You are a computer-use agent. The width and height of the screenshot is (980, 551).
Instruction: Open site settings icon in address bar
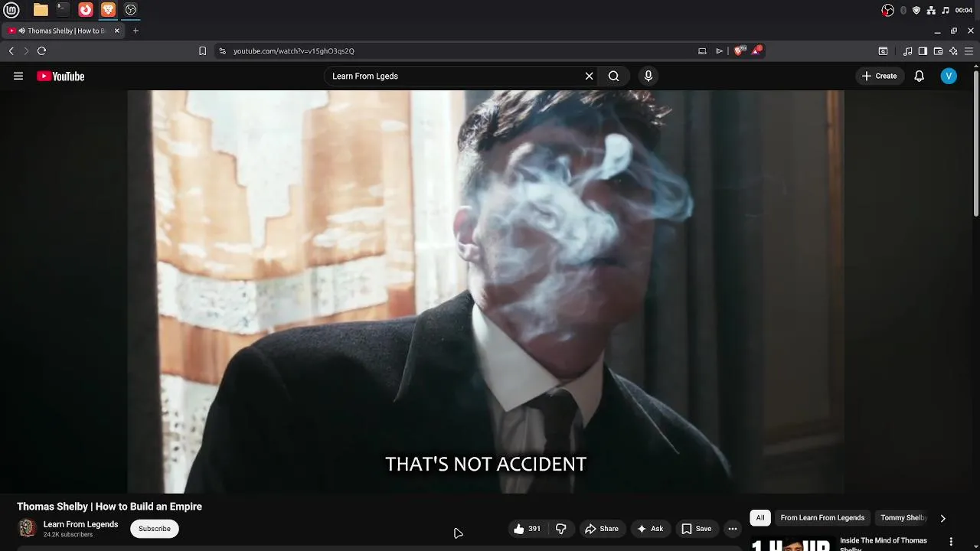pos(222,51)
